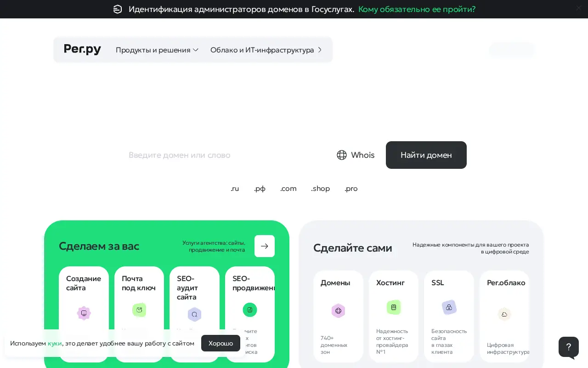
Task: Click Безопасность сайта в глазах клиента text
Action: (449, 341)
